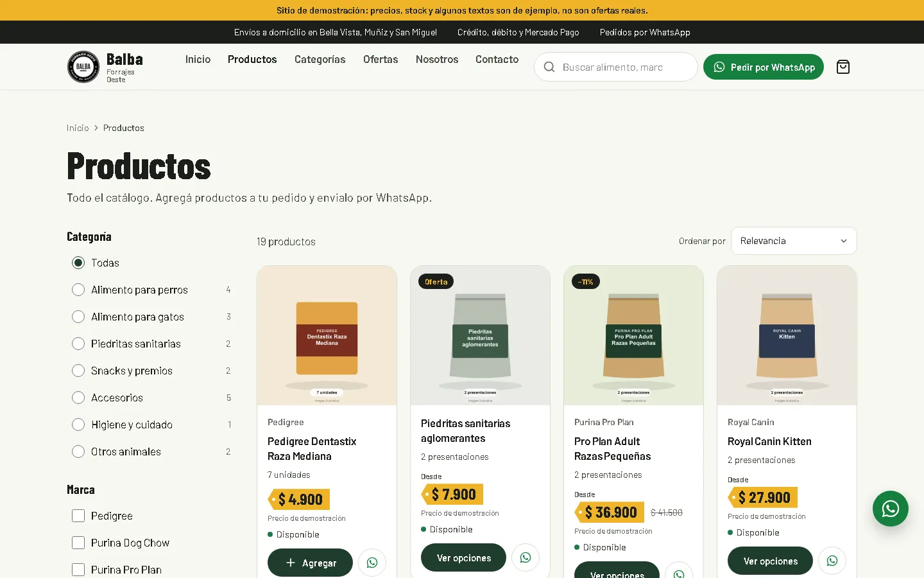This screenshot has width=924, height=578.
Task: Click the -11% discount badge
Action: pyautogui.click(x=585, y=281)
